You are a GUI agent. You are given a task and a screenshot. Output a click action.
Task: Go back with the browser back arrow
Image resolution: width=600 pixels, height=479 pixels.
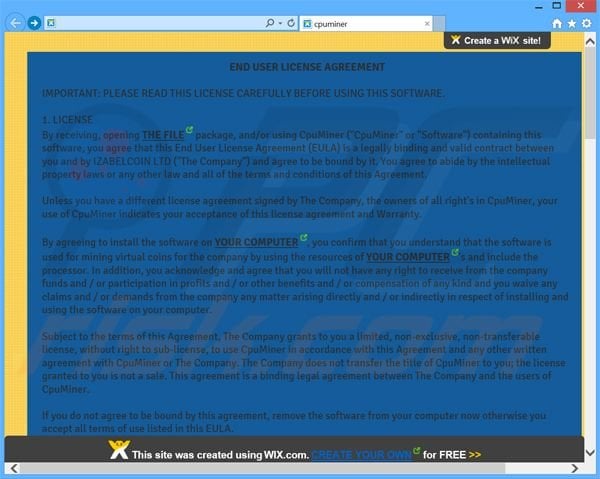point(15,23)
